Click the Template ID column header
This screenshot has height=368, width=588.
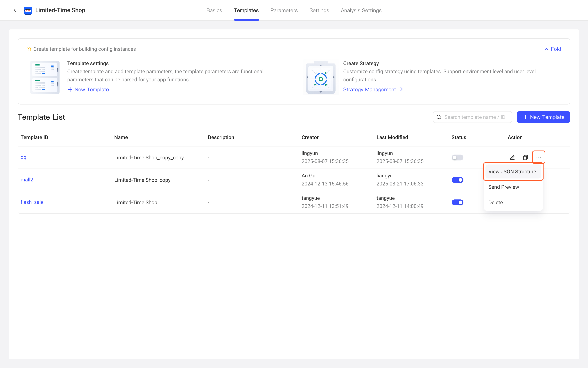tap(34, 137)
